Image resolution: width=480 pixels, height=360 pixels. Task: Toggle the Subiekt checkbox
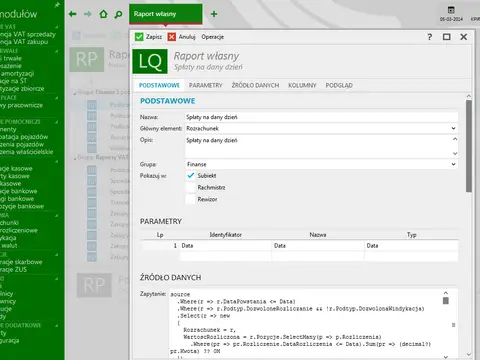[191, 176]
